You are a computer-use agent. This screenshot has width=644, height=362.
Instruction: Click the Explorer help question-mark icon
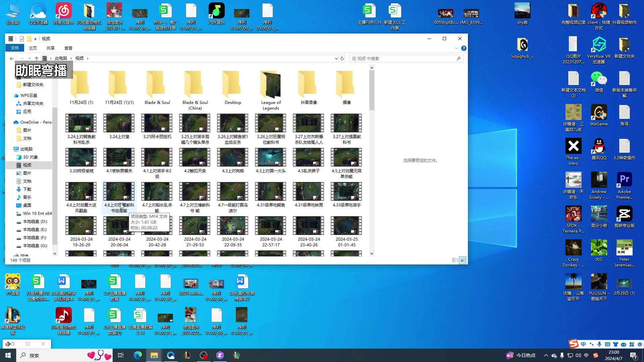tap(464, 48)
